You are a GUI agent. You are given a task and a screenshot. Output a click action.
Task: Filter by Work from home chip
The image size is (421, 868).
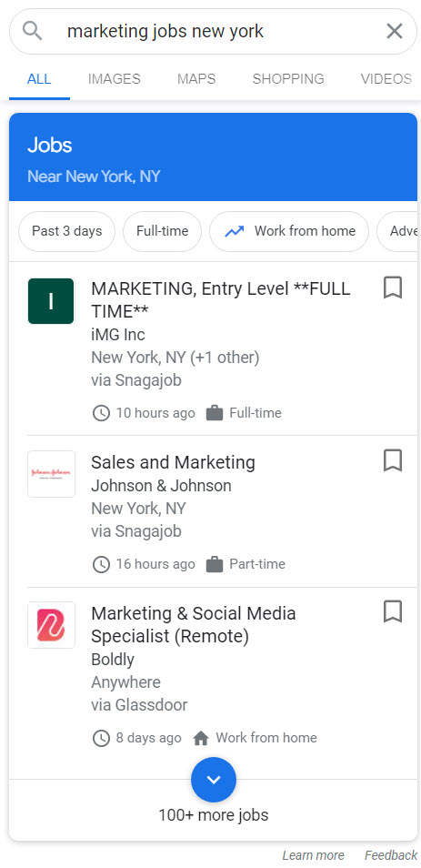coord(289,231)
